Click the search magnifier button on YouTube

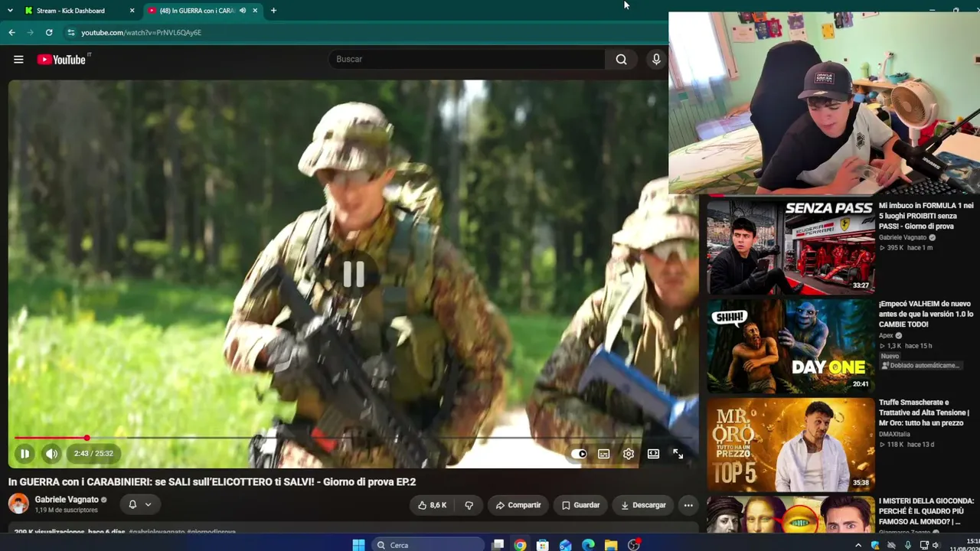pyautogui.click(x=621, y=59)
